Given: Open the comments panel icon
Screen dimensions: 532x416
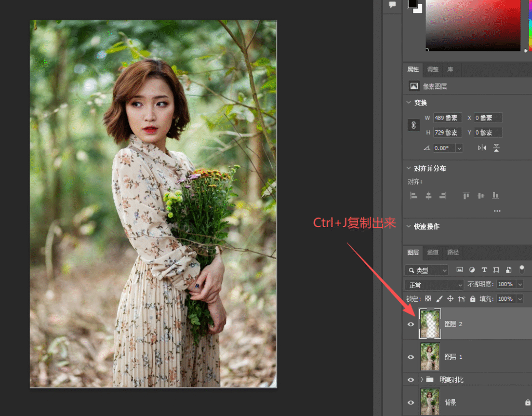Looking at the screenshot, I should 393,5.
